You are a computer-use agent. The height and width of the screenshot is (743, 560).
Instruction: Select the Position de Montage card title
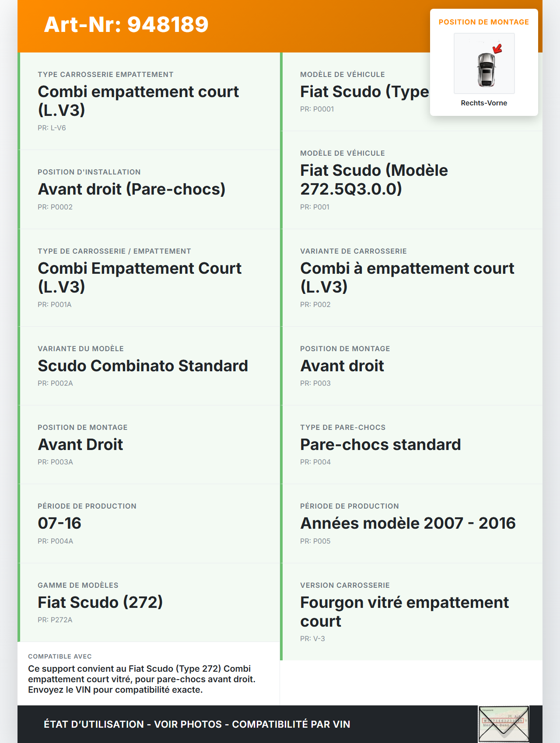[483, 22]
